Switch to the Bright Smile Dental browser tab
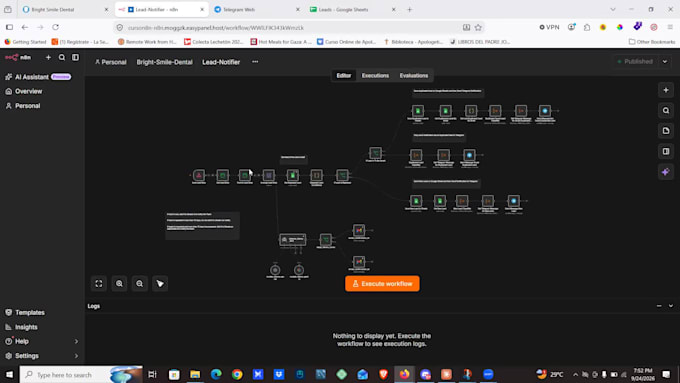Screen dimensions: 680x383 (x=64, y=9)
